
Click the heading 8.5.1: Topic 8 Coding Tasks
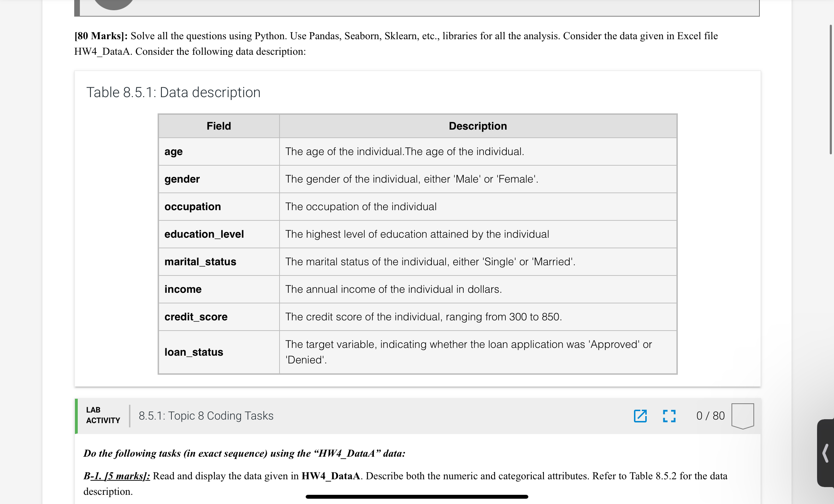[x=206, y=416]
